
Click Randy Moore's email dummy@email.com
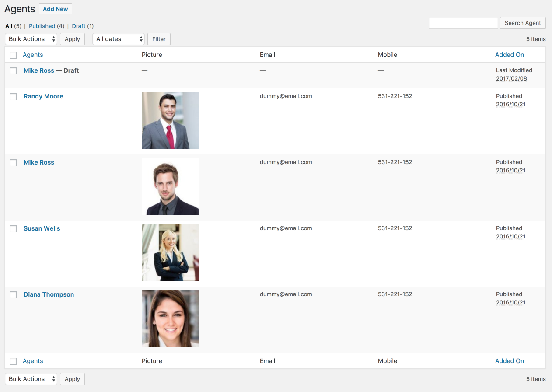[x=286, y=96]
